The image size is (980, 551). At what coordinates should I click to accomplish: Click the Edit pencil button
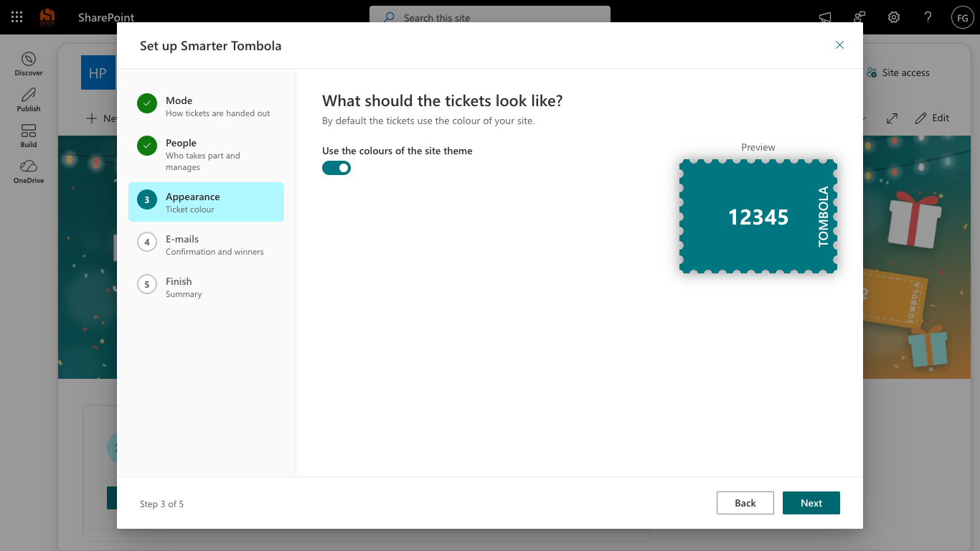pyautogui.click(x=932, y=118)
